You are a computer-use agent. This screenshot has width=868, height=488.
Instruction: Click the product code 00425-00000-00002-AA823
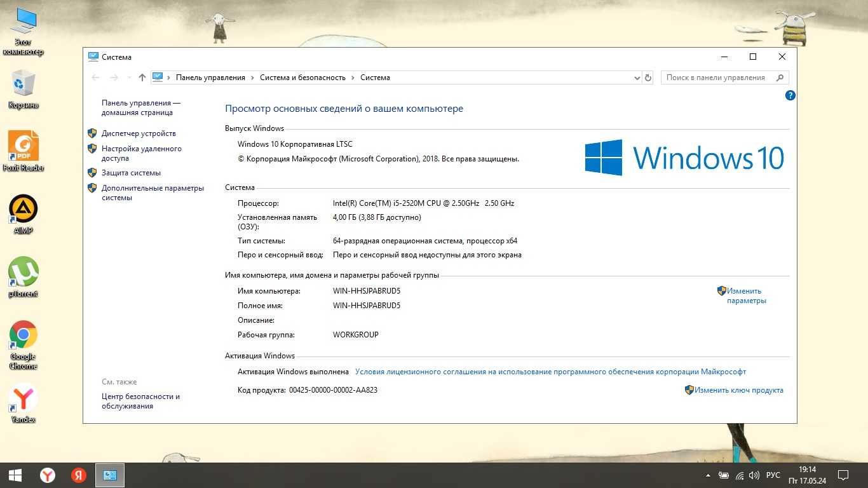point(333,390)
